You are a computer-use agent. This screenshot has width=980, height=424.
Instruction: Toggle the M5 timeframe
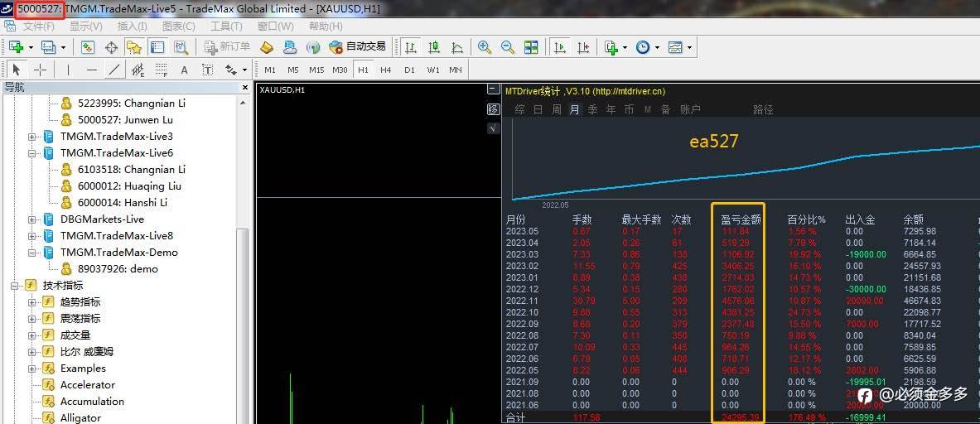click(x=293, y=70)
